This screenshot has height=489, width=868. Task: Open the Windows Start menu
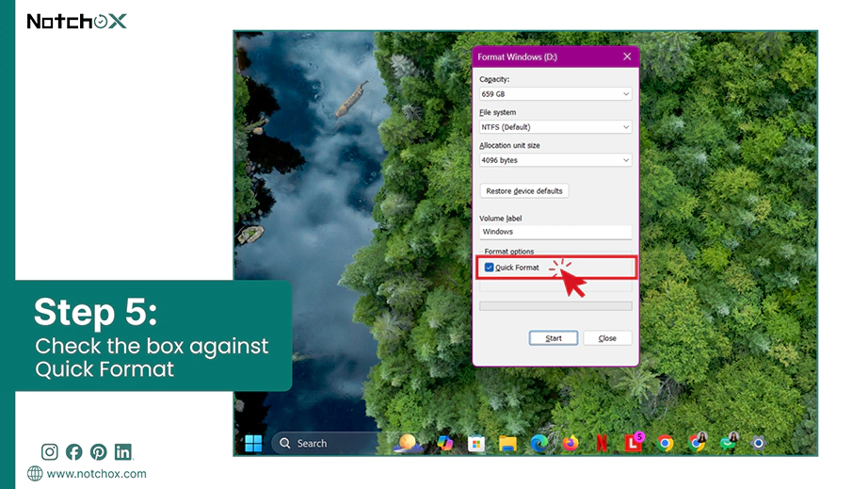pyautogui.click(x=253, y=443)
